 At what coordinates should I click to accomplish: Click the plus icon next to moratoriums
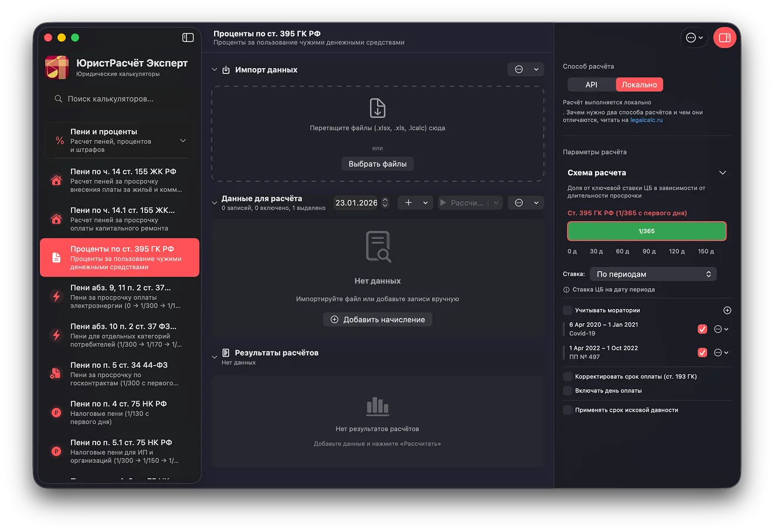[x=727, y=310]
